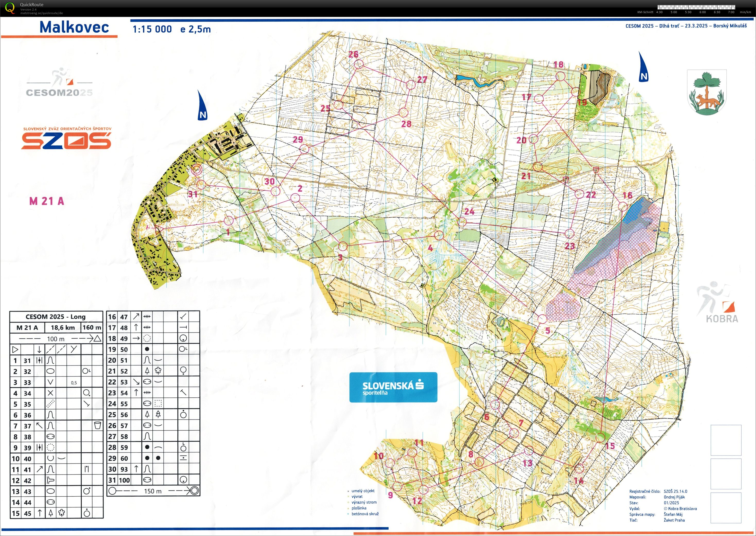Click the e 2,5m contour interval text

196,29
